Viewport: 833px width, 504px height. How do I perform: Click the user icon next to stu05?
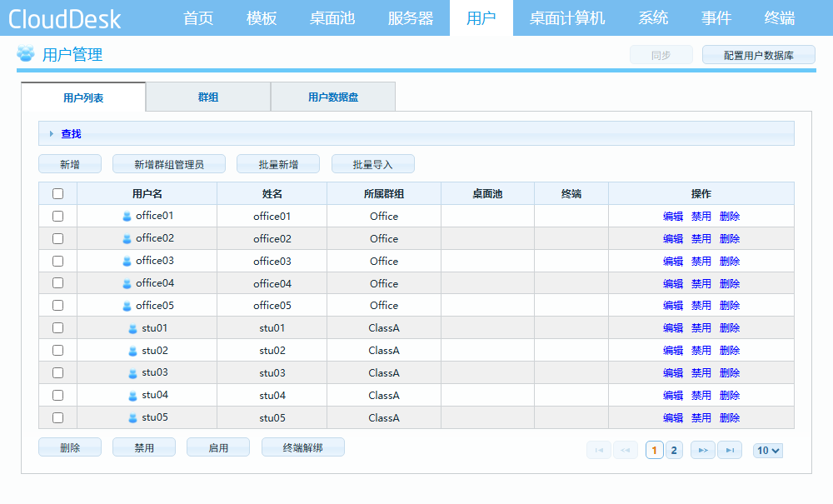132,418
